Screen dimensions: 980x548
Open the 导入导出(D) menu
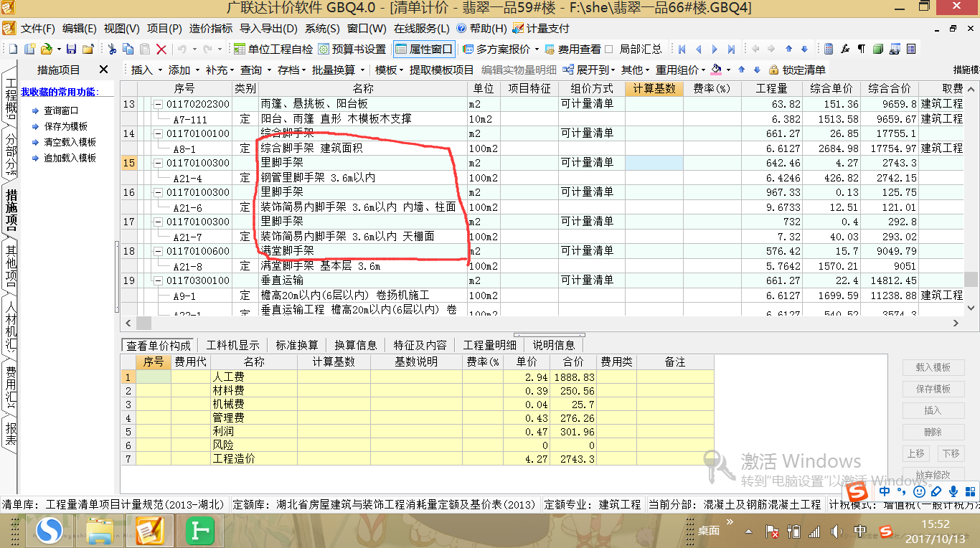point(268,29)
